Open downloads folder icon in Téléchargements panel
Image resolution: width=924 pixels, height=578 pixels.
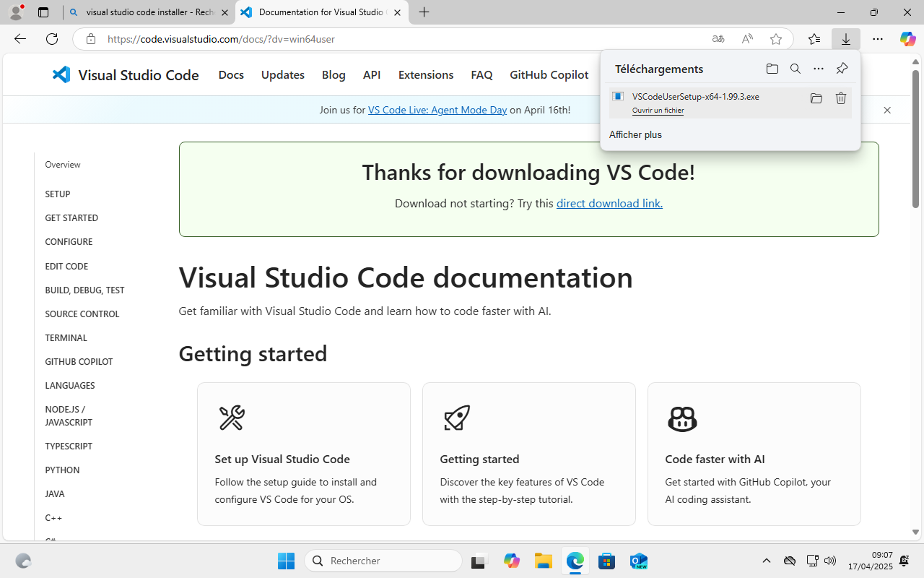click(x=772, y=69)
